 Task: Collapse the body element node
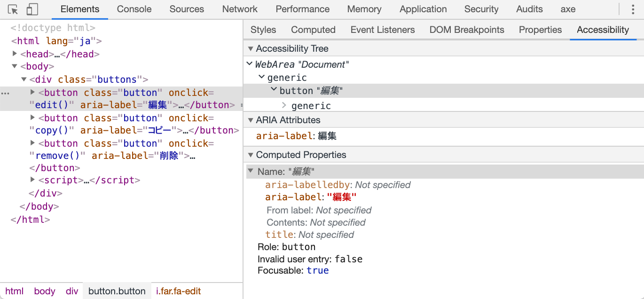pyautogui.click(x=15, y=67)
